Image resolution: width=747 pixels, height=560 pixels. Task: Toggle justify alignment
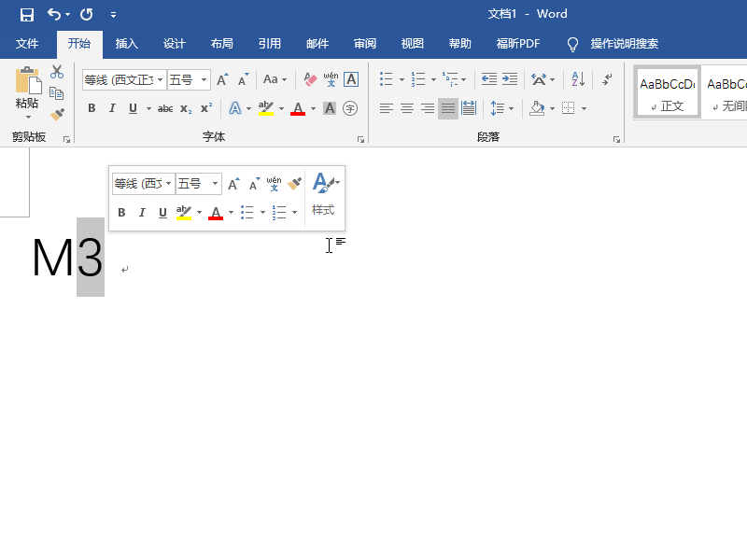448,108
